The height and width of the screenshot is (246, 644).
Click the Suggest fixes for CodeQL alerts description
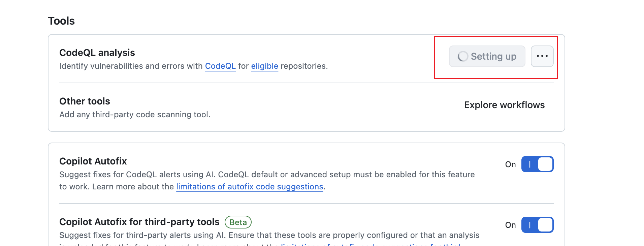267,175
